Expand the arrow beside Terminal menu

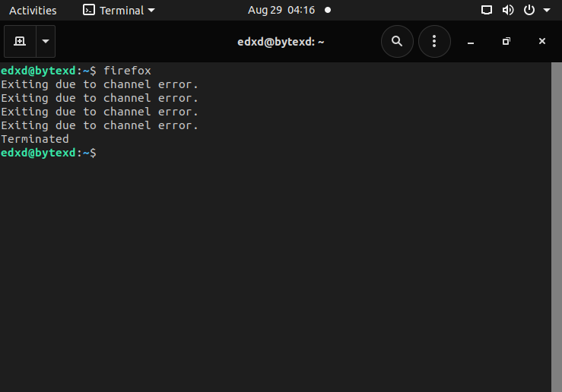151,11
